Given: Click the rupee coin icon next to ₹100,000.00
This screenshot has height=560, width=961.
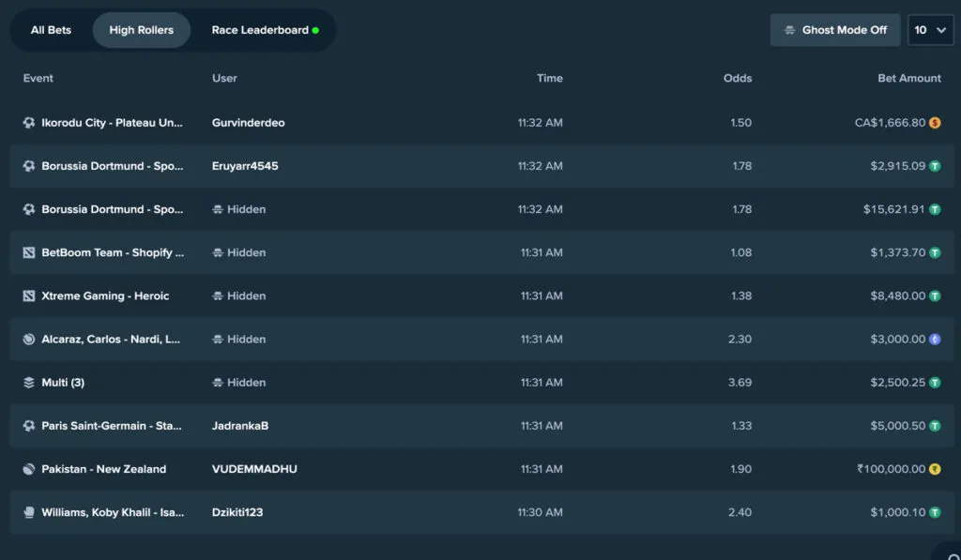Looking at the screenshot, I should pos(935,469).
